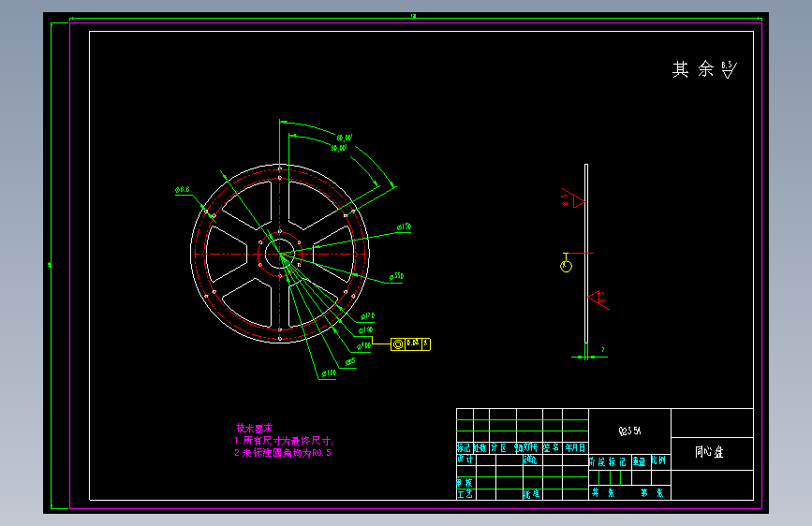
Task: Click the φ150 diameter dimension label
Action: pyautogui.click(x=404, y=226)
